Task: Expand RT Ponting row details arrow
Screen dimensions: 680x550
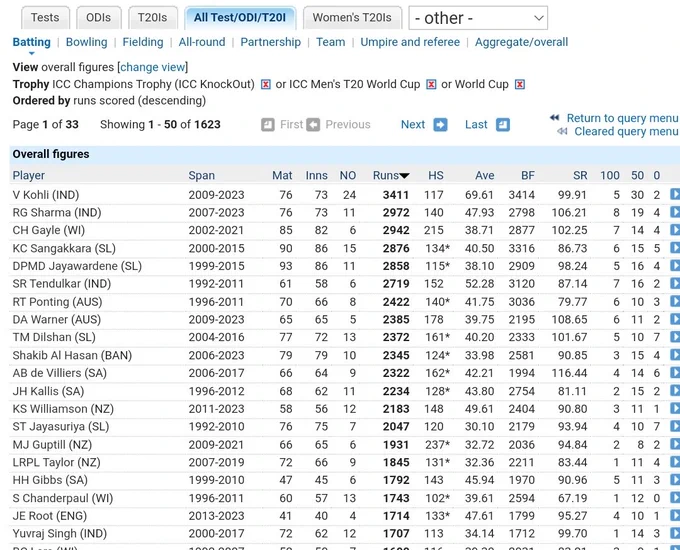Action: [675, 301]
